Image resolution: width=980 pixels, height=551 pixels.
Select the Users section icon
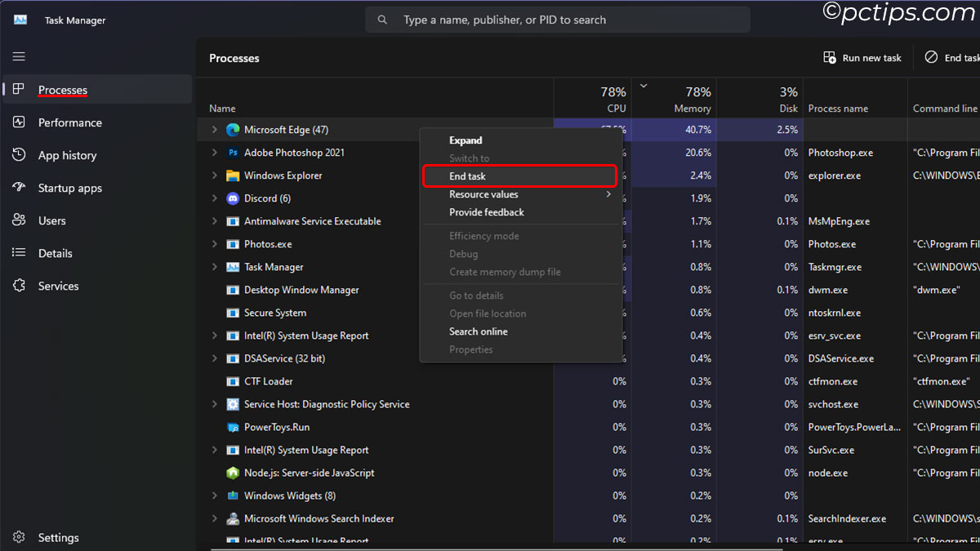coord(17,220)
